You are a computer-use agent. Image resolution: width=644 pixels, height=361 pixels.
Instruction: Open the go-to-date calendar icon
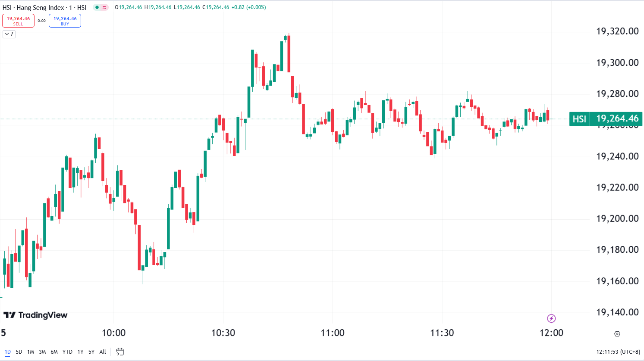(119, 352)
